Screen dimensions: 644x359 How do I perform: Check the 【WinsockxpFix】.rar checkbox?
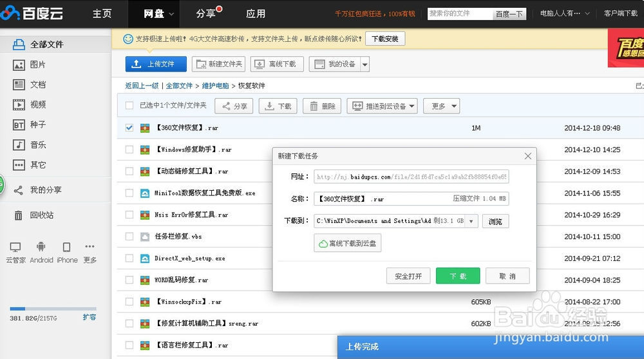click(129, 302)
